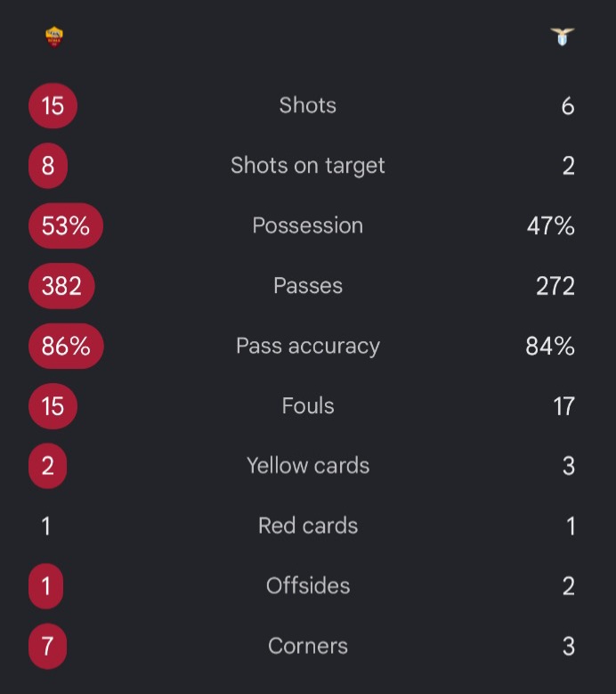Click the Lazio eagle team crest
Image resolution: width=616 pixels, height=694 pixels.
click(562, 37)
